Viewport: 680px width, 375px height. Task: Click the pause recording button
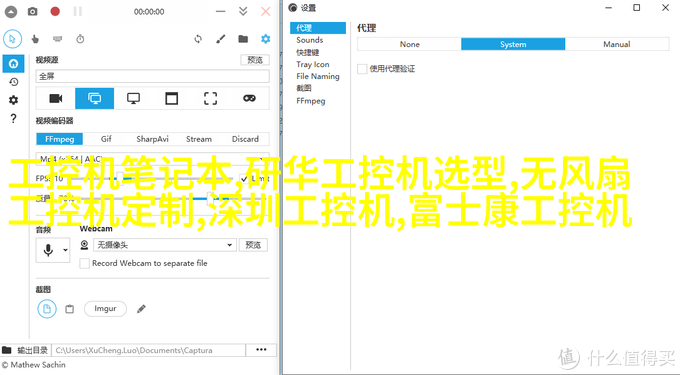tap(78, 11)
